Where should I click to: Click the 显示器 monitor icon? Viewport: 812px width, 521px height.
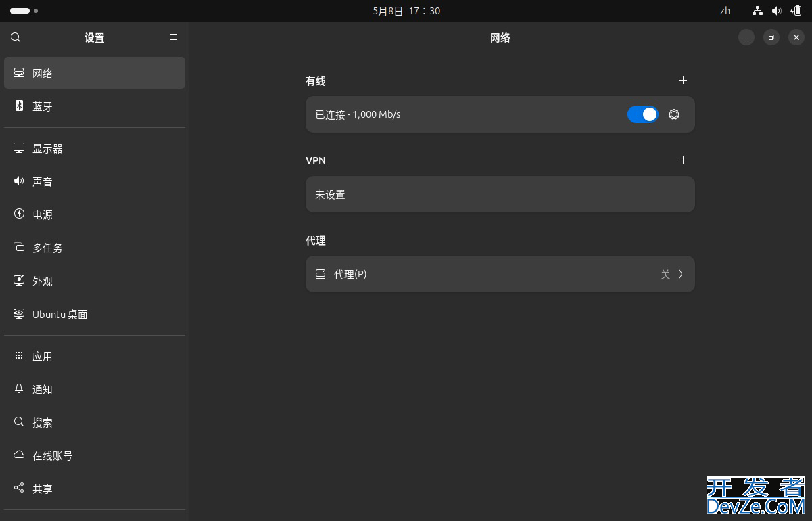click(x=19, y=148)
